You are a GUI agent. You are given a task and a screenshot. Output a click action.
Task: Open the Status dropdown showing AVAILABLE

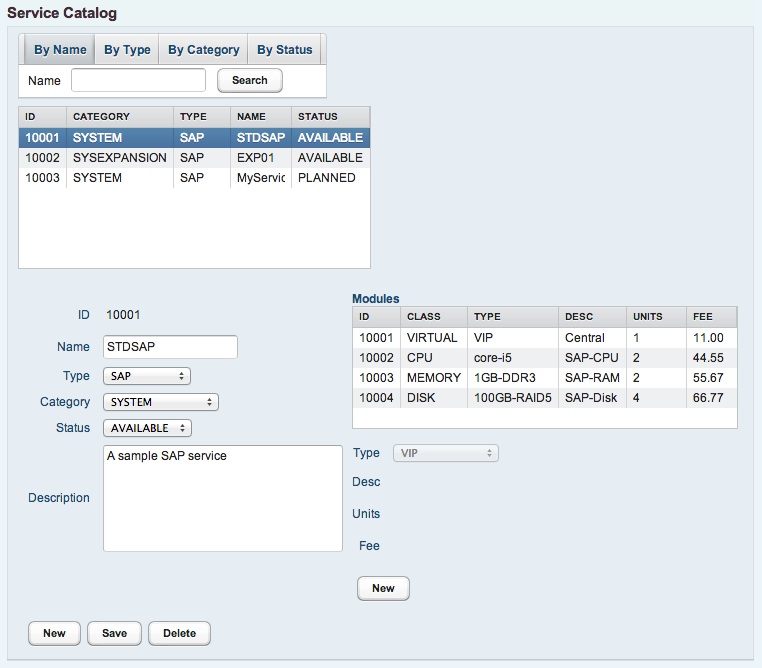point(147,428)
